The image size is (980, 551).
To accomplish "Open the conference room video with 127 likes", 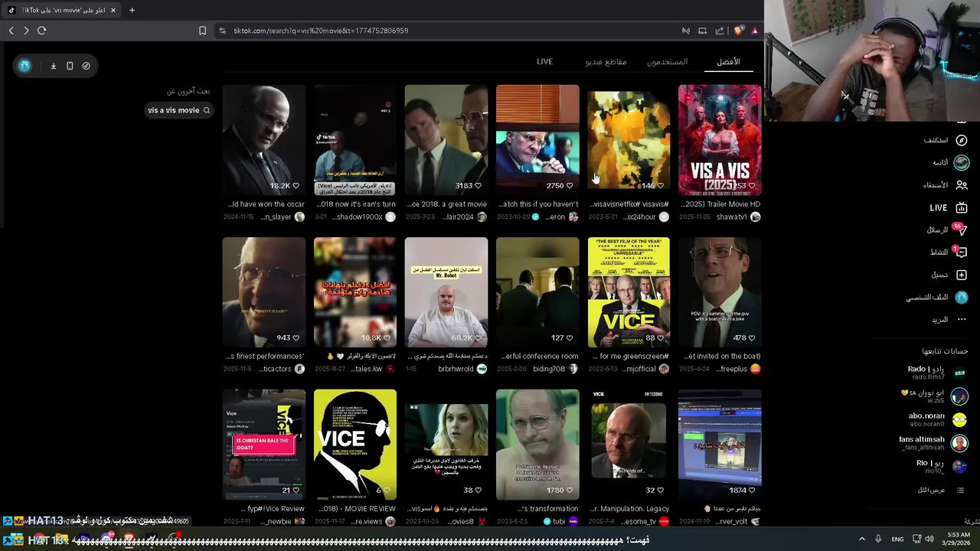I will click(537, 292).
